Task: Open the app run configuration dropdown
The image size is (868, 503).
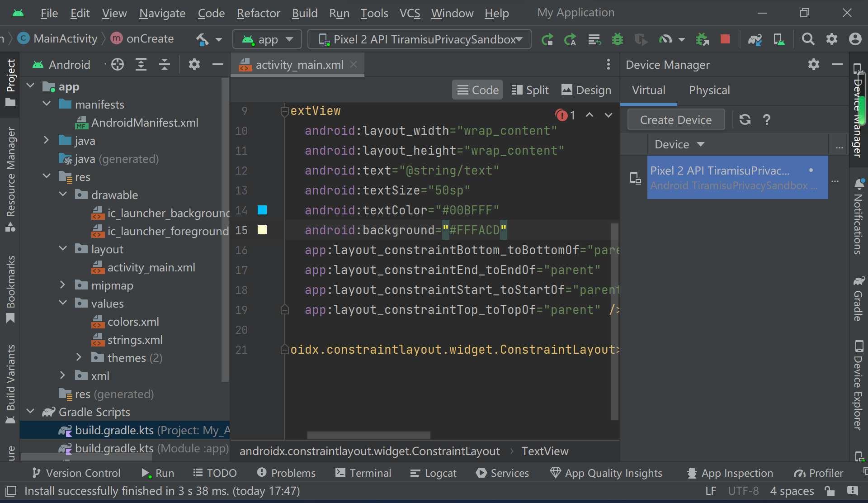Action: coord(267,40)
